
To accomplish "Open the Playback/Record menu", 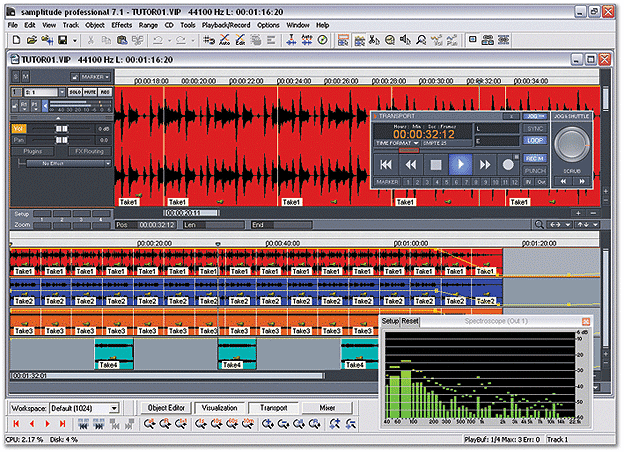I will [x=226, y=25].
